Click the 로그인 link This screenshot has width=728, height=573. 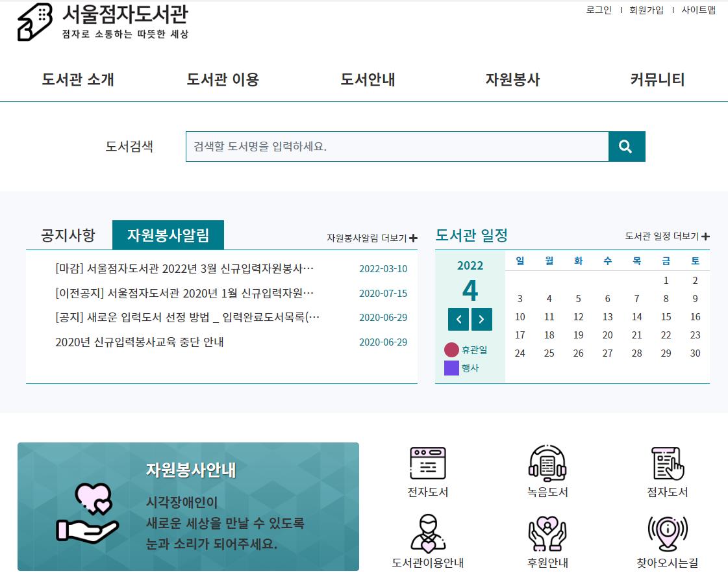coord(599,10)
